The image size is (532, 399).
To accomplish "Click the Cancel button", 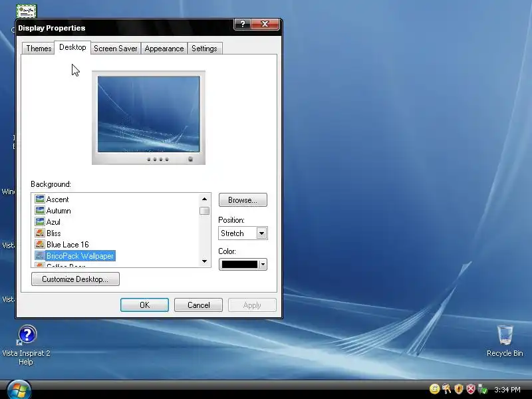I will pyautogui.click(x=198, y=305).
